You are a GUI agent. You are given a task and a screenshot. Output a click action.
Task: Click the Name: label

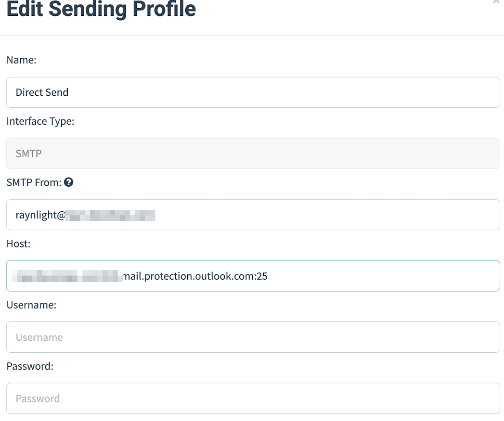pyautogui.click(x=21, y=59)
